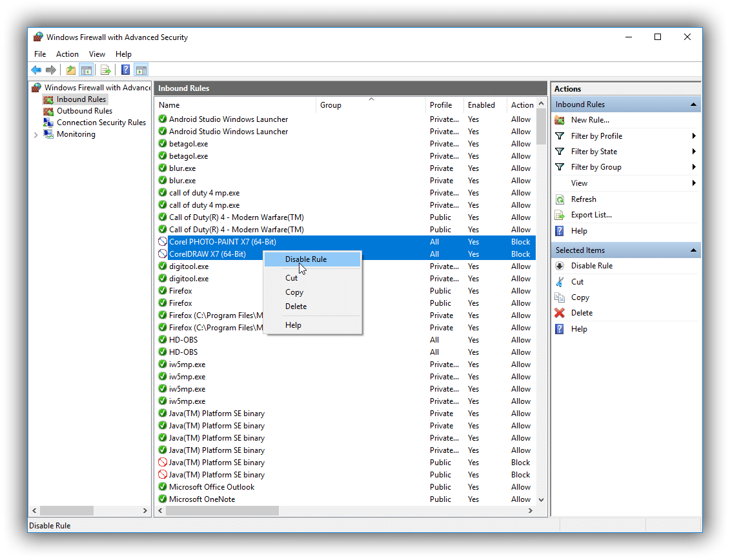This screenshot has height=560, width=730.
Task: Expand the Monitoring node in the tree
Action: point(36,135)
